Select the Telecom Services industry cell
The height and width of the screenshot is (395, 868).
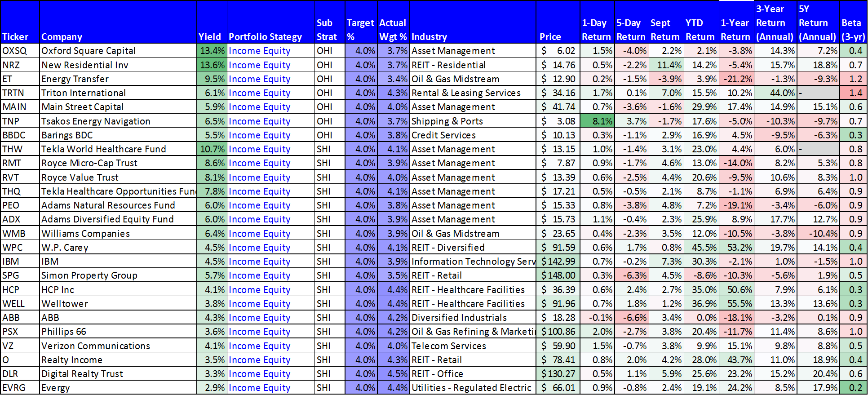coord(473,346)
